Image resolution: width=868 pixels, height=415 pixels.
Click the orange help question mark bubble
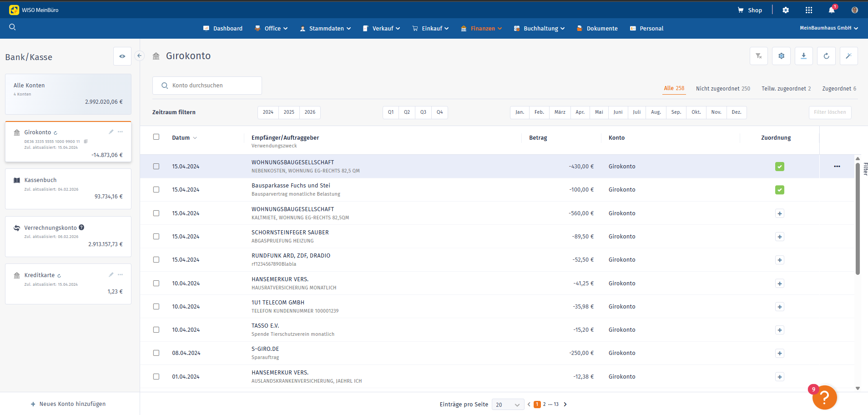[824, 398]
